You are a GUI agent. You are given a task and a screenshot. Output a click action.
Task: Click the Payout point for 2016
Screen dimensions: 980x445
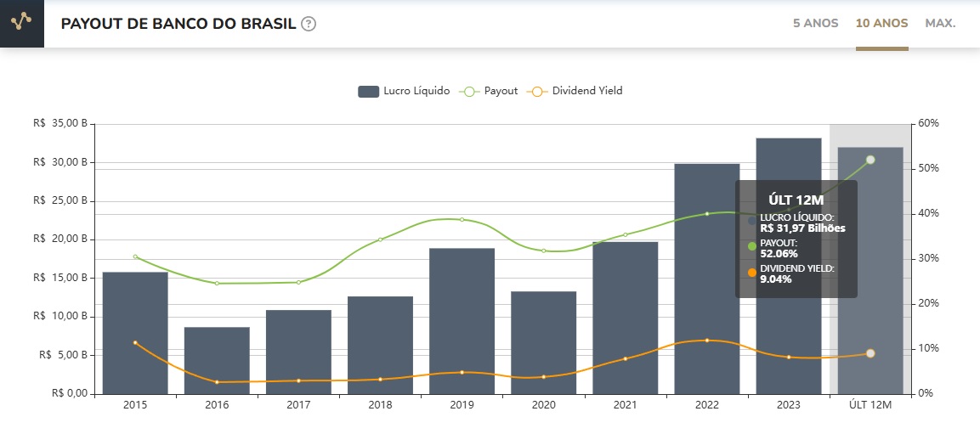coord(217,284)
